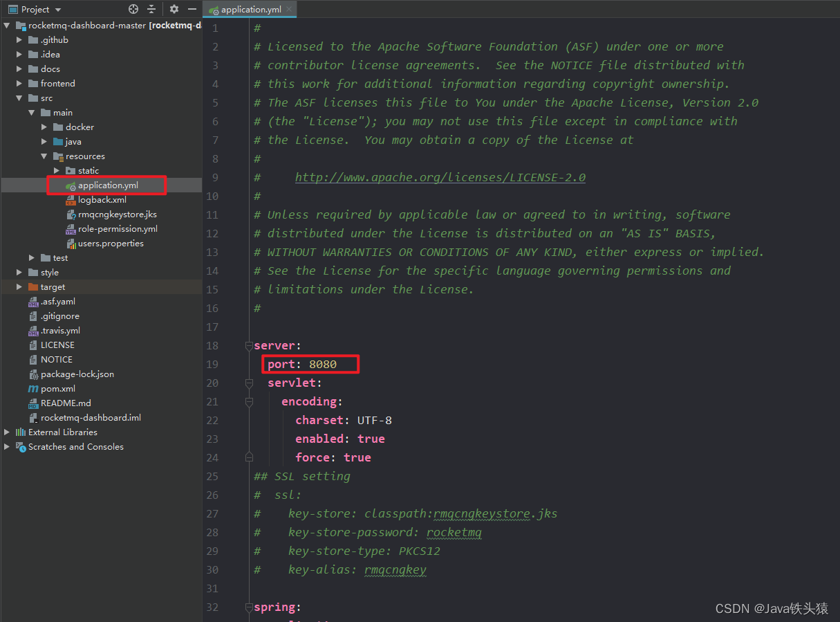Click the LICENSE-2.0 hyperlink in comments
Screen dimensions: 840x622
pyautogui.click(x=440, y=176)
